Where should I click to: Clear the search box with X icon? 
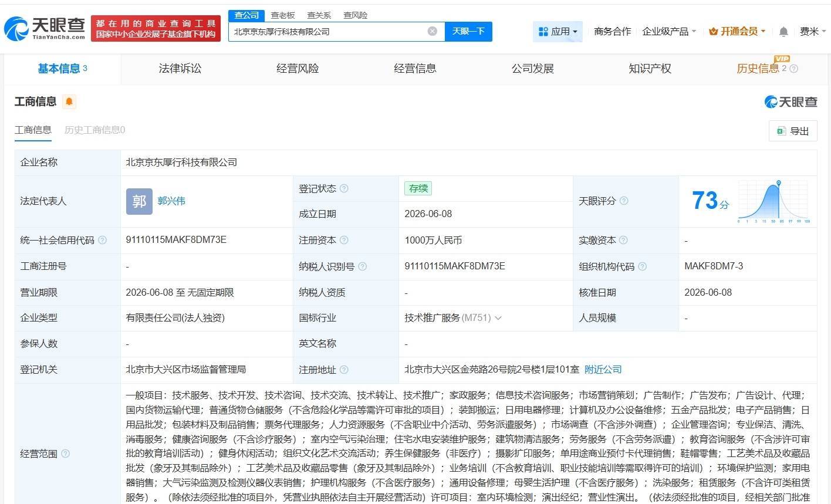[x=433, y=31]
